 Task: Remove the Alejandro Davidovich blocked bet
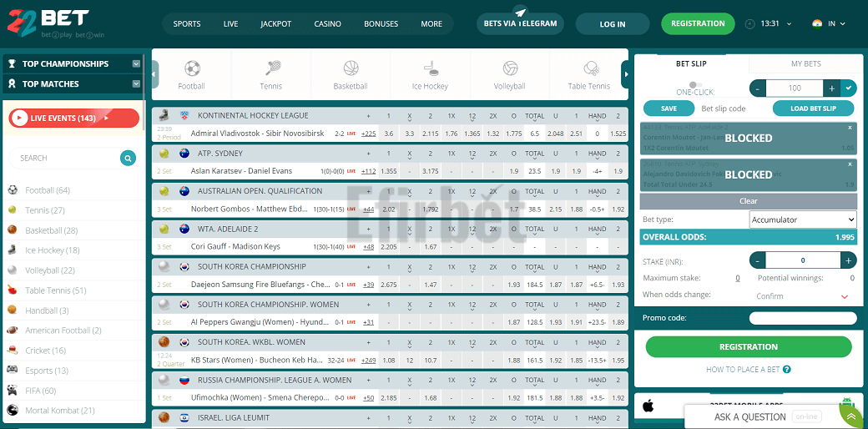[x=850, y=164]
